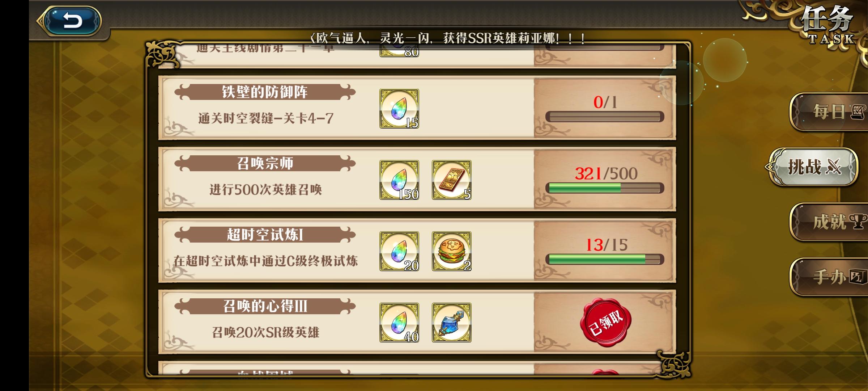Viewport: 868px width, 391px height.
Task: Tap the blue potion reward icon
Action: coord(452,323)
